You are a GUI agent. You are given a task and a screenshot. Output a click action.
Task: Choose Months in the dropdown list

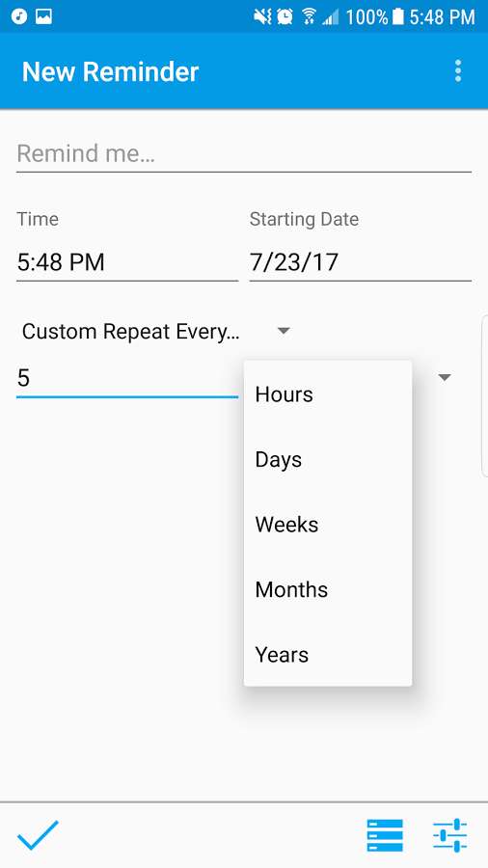[x=328, y=589]
